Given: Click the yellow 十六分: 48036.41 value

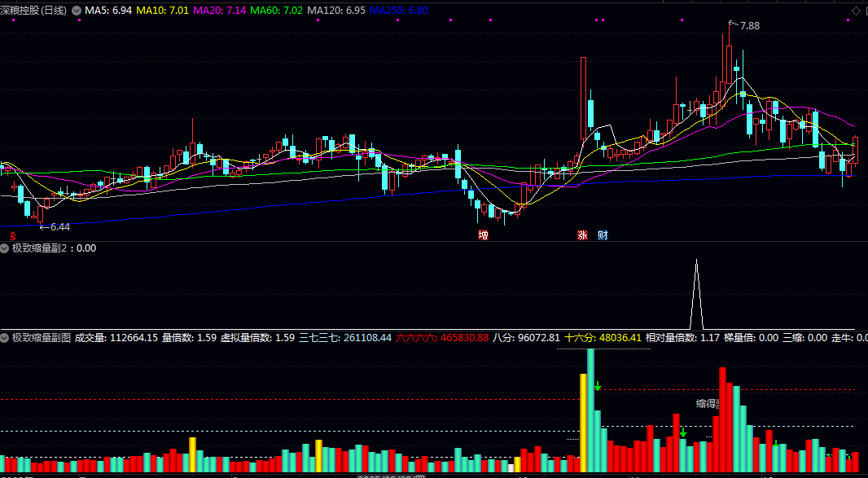Looking at the screenshot, I should [603, 338].
